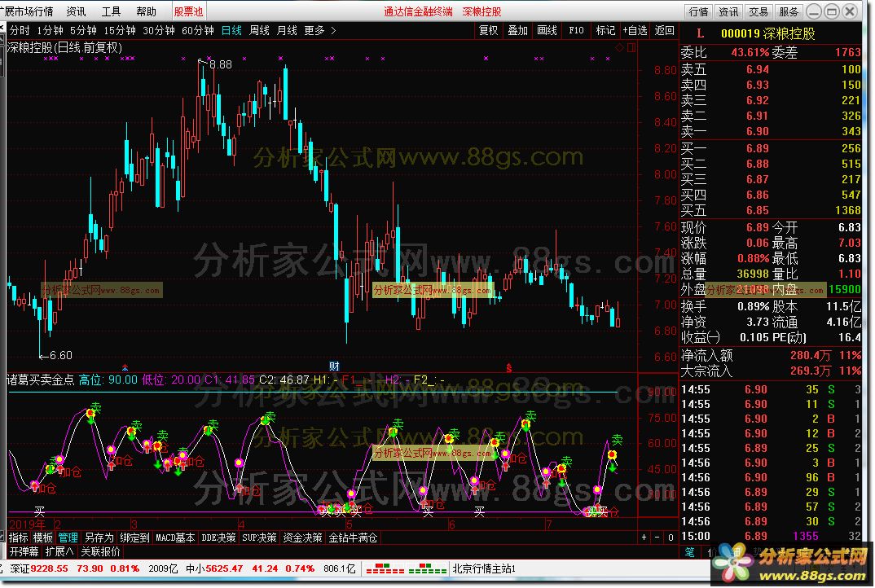Select the SUP决策 indicator
Screen dimensions: 875x588
click(x=260, y=538)
